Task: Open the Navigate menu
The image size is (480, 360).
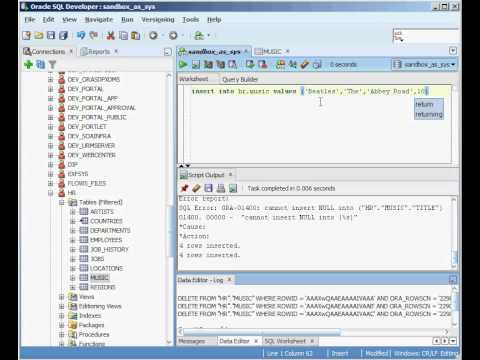Action: [x=99, y=20]
